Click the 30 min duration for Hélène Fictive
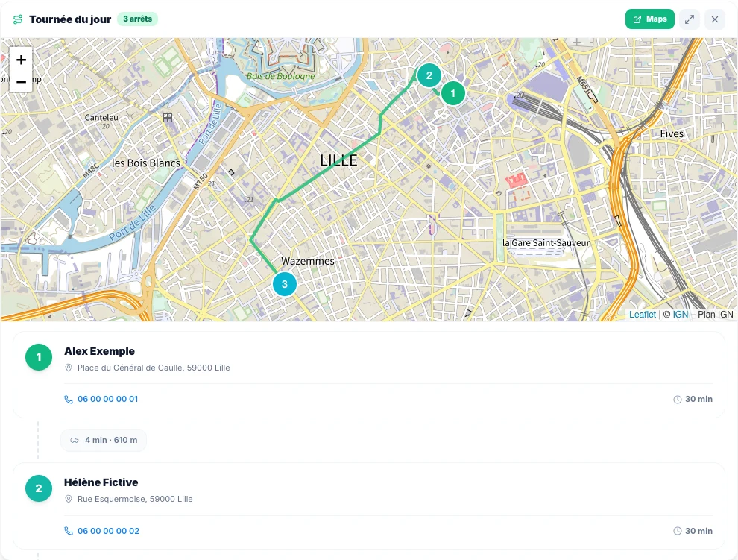 698,531
